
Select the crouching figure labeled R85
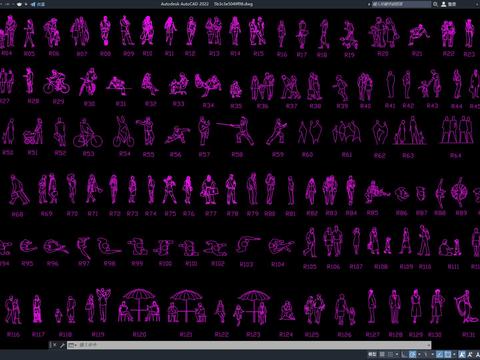coord(376,192)
